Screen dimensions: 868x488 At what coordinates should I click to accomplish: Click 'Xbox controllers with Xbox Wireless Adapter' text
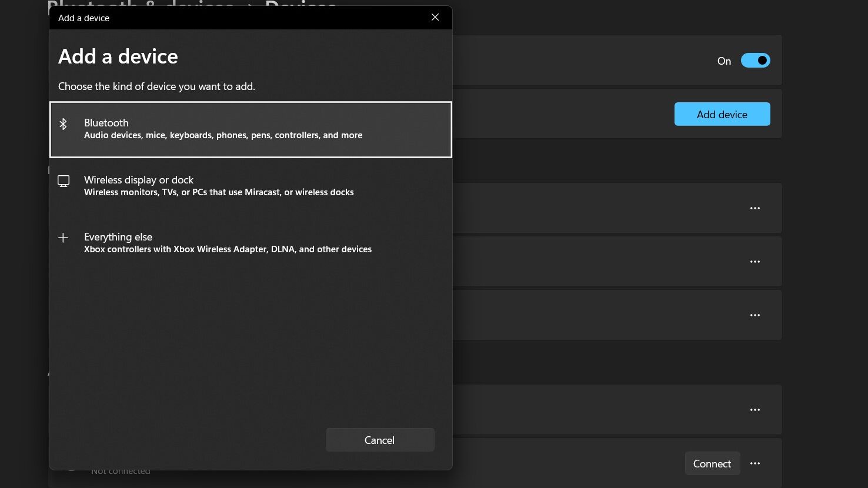coord(228,249)
